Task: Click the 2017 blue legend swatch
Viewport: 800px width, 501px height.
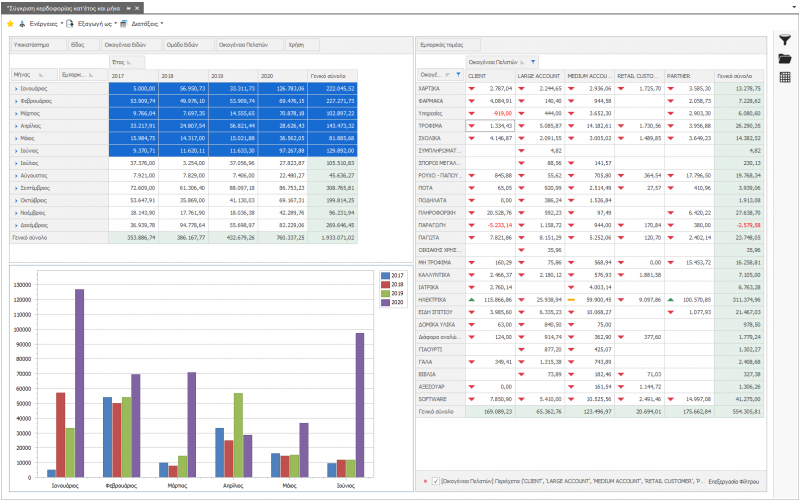Action: (385, 275)
